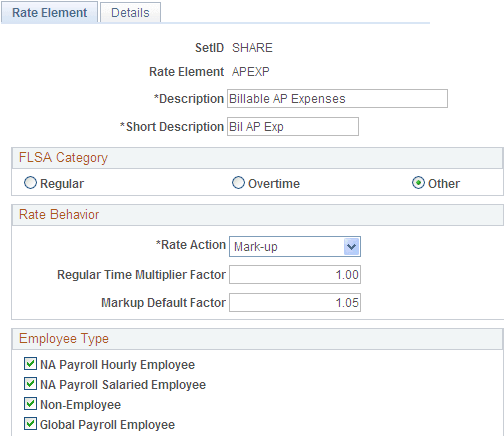Click the Regular Time Multiplier Factor field
This screenshot has width=504, height=436.
pyautogui.click(x=295, y=275)
